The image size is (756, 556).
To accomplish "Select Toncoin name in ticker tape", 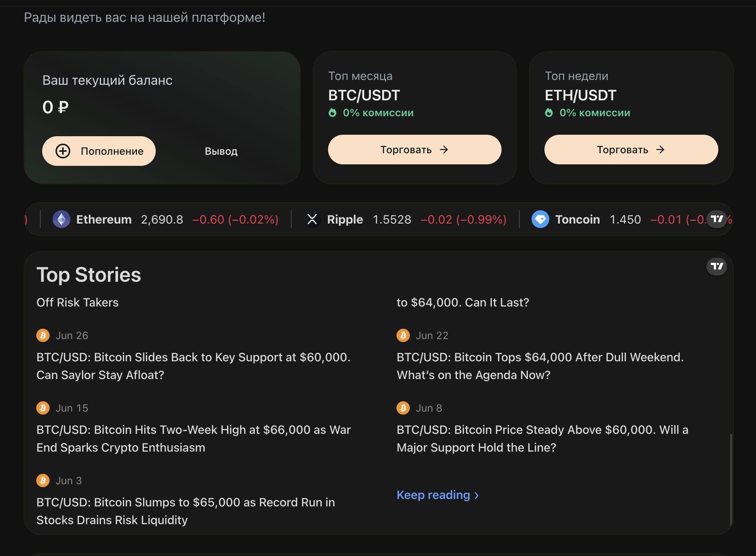I will tap(578, 220).
